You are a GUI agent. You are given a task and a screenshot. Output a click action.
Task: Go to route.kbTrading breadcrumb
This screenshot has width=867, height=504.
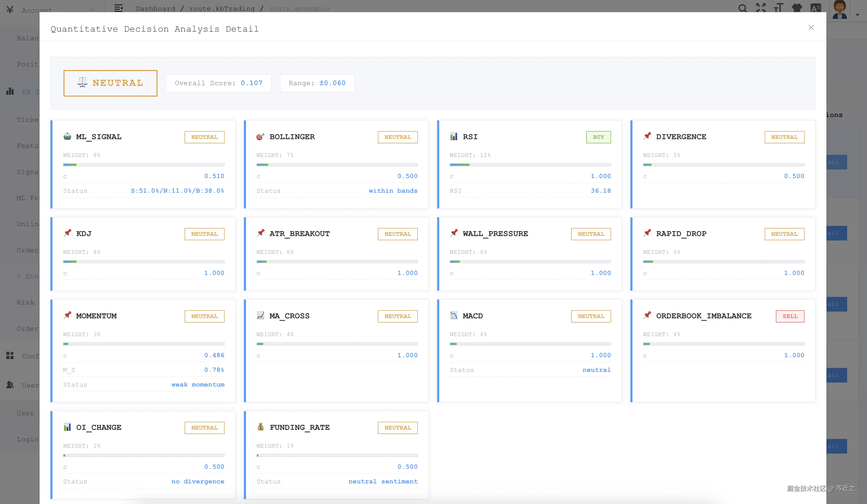click(x=222, y=9)
